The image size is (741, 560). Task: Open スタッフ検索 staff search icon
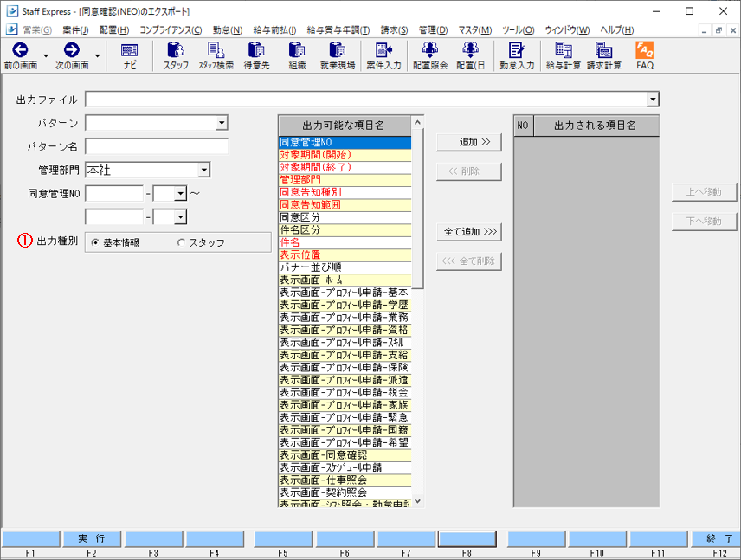click(216, 55)
